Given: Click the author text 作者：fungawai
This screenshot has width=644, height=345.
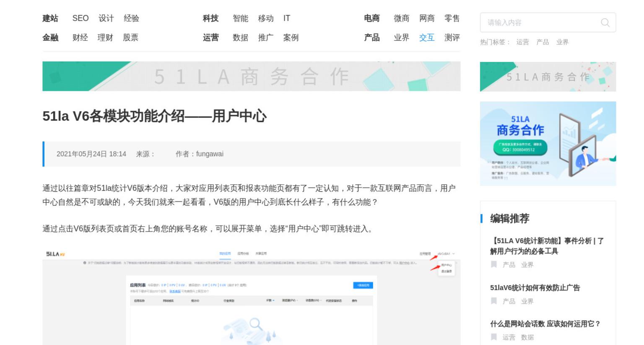Looking at the screenshot, I should point(200,154).
